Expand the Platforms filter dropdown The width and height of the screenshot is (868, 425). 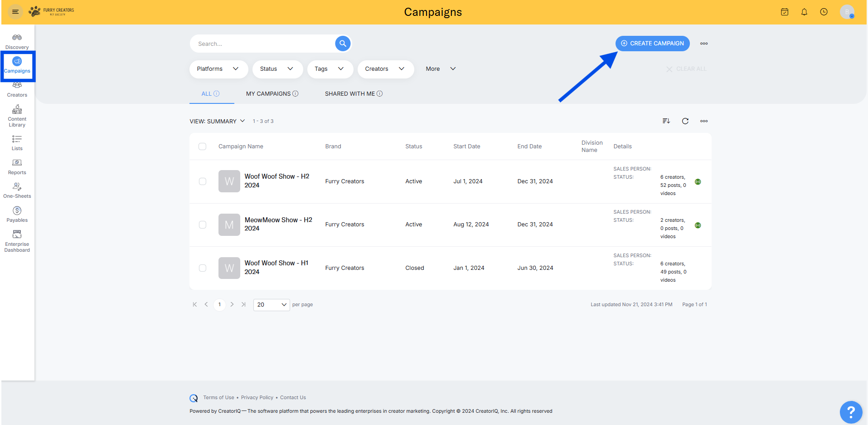point(218,69)
